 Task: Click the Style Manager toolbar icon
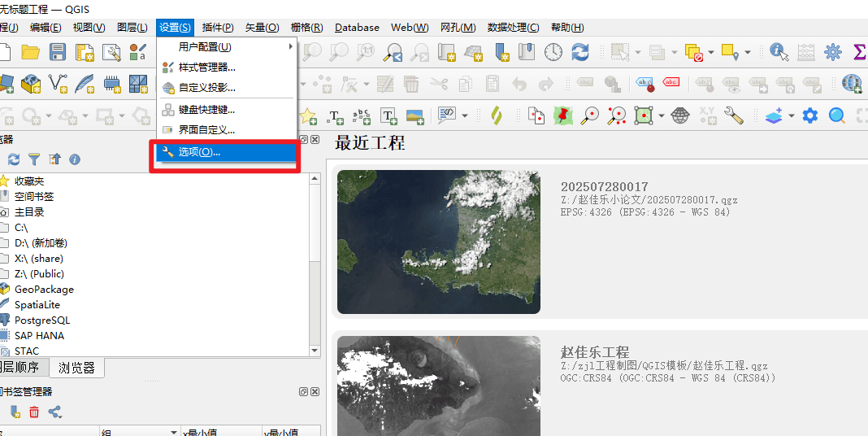click(x=138, y=52)
